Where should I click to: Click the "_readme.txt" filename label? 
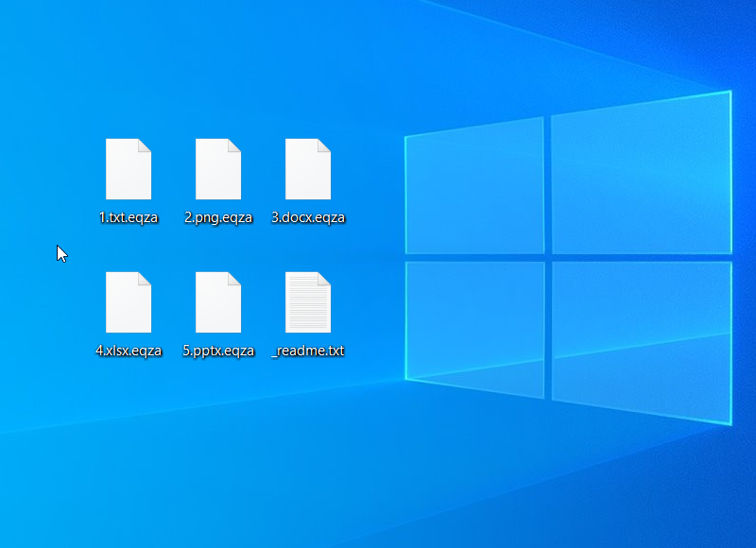[x=308, y=351]
